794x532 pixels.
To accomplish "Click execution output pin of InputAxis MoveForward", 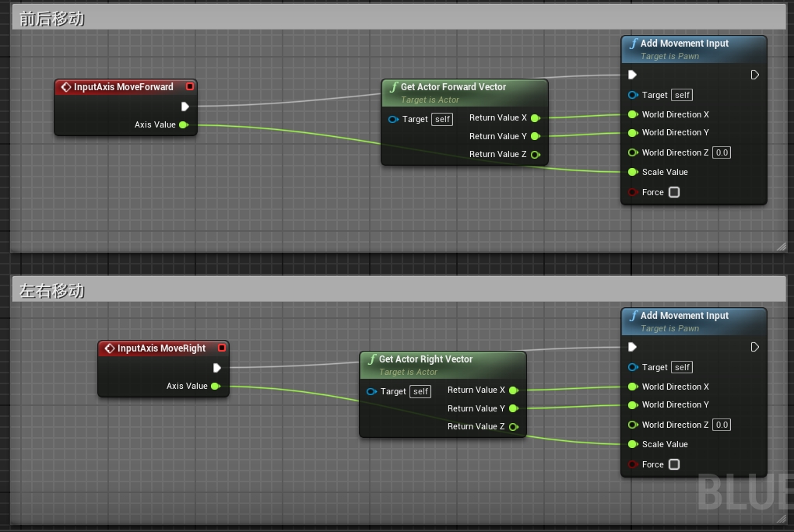I will pyautogui.click(x=185, y=107).
